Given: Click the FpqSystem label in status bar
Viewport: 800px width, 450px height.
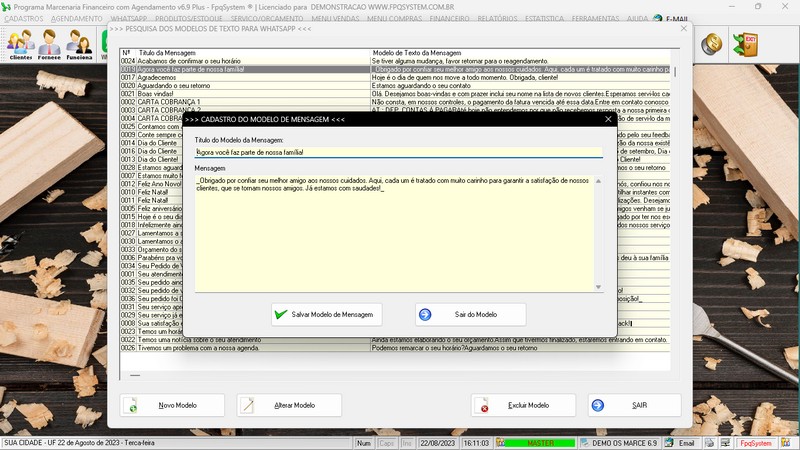Looking at the screenshot, I should [x=756, y=443].
